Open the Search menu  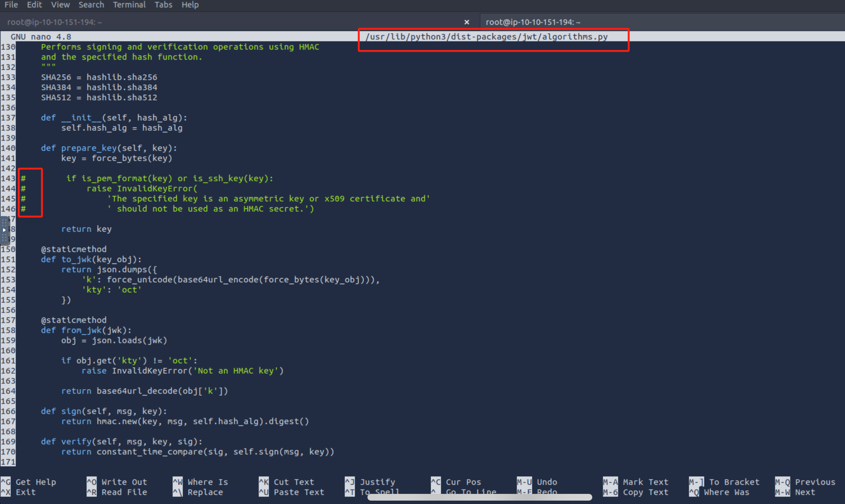click(91, 5)
